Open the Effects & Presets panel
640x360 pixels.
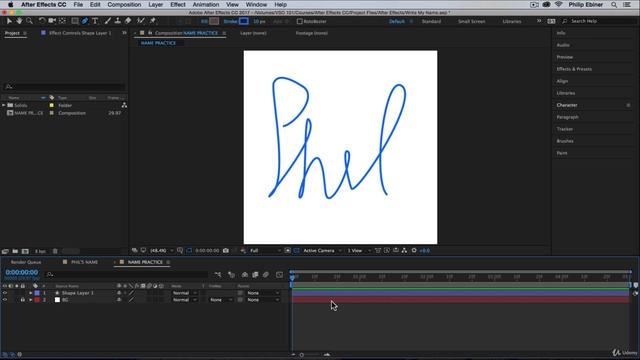coord(574,69)
